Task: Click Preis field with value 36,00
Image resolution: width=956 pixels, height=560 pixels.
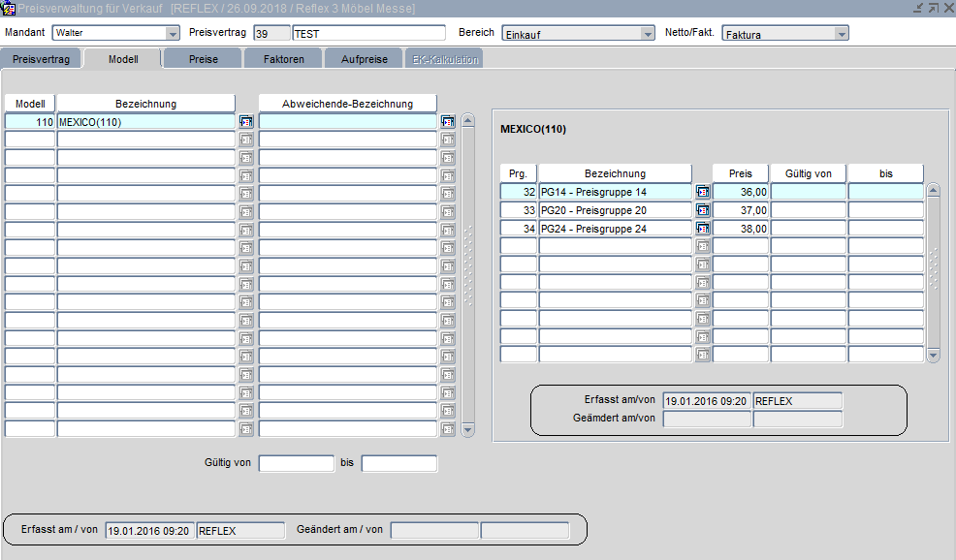Action: pos(741,192)
